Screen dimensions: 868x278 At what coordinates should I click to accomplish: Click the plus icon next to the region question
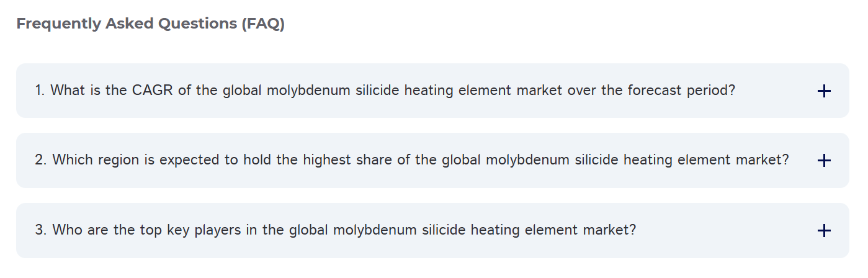click(x=823, y=161)
